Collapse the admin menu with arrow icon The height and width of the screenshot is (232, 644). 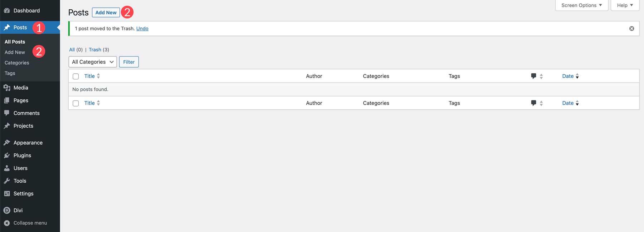pos(7,223)
